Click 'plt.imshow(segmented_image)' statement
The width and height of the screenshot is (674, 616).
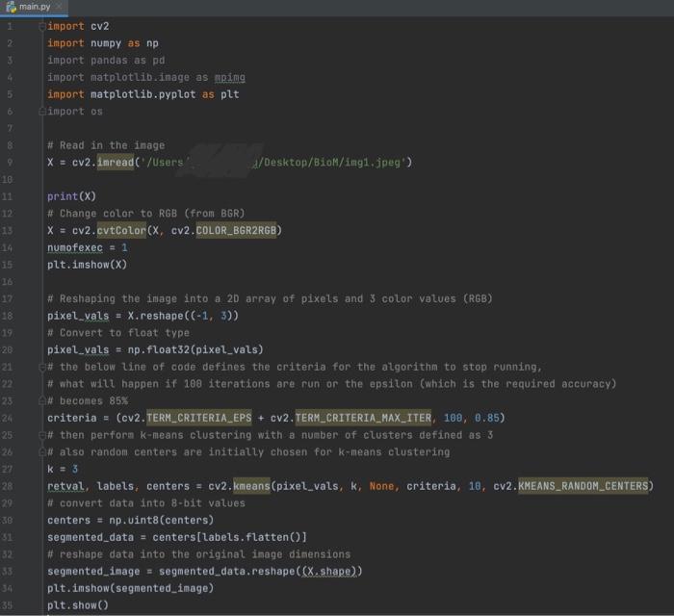pyautogui.click(x=130, y=588)
